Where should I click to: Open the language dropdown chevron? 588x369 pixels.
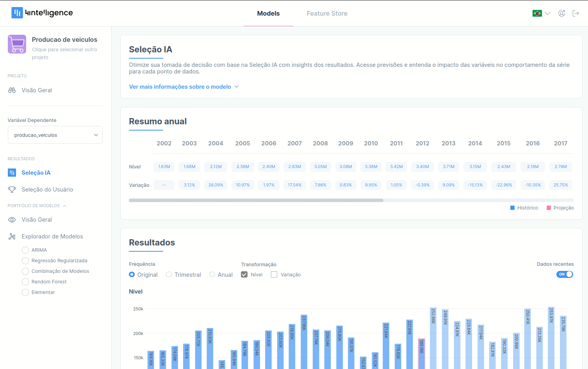click(x=548, y=13)
